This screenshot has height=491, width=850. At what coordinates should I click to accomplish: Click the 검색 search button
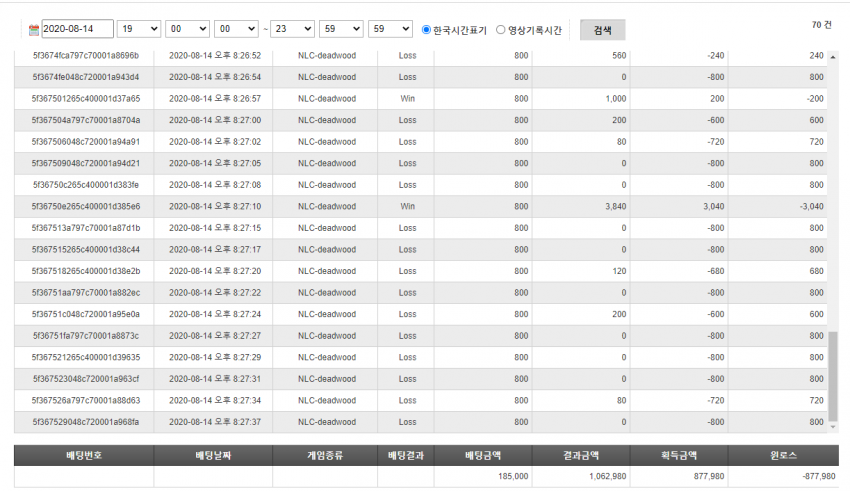(x=602, y=30)
